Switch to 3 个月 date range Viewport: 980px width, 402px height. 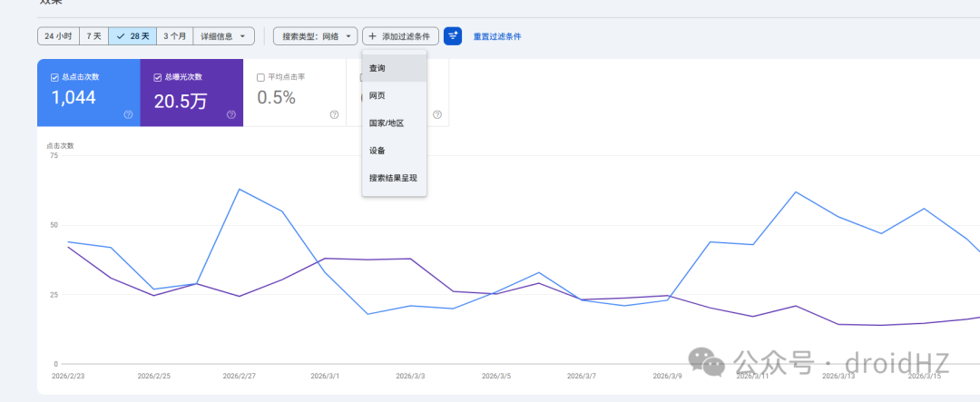(x=175, y=36)
